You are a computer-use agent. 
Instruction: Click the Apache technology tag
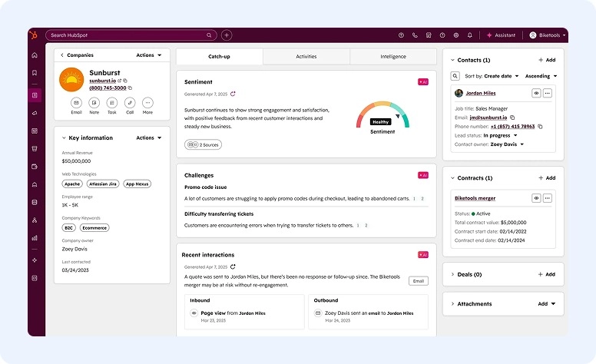pyautogui.click(x=72, y=184)
